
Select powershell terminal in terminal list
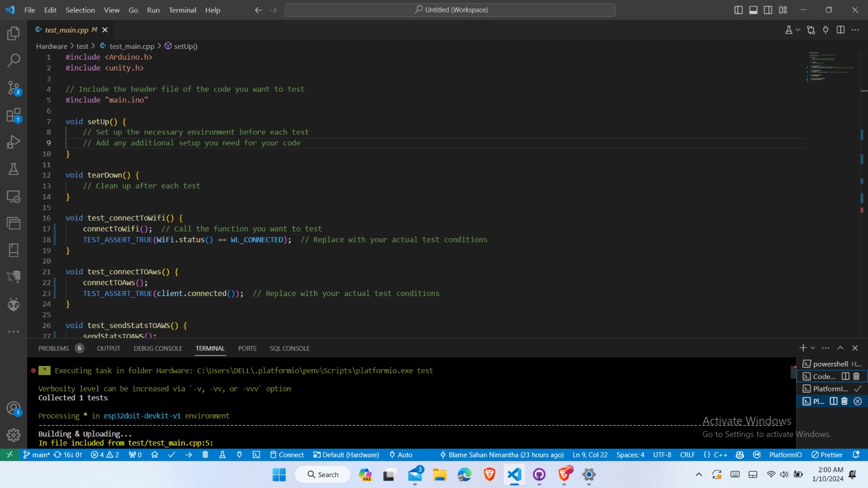click(832, 364)
